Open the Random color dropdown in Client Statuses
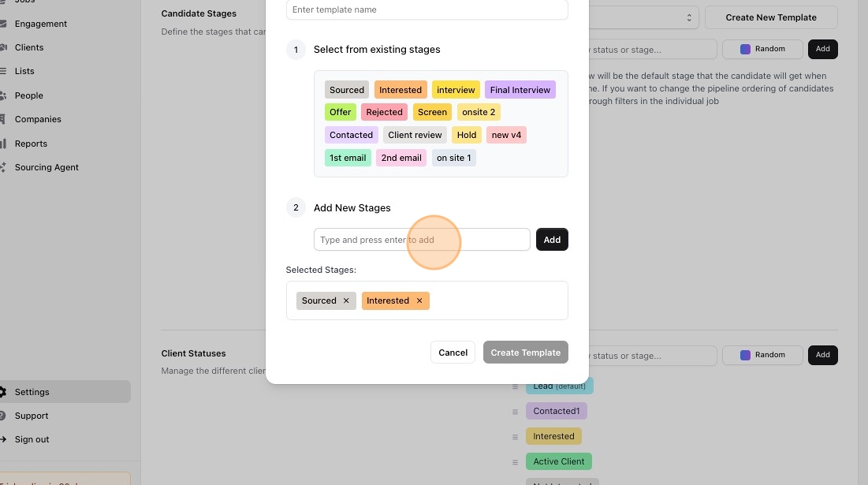 point(762,355)
